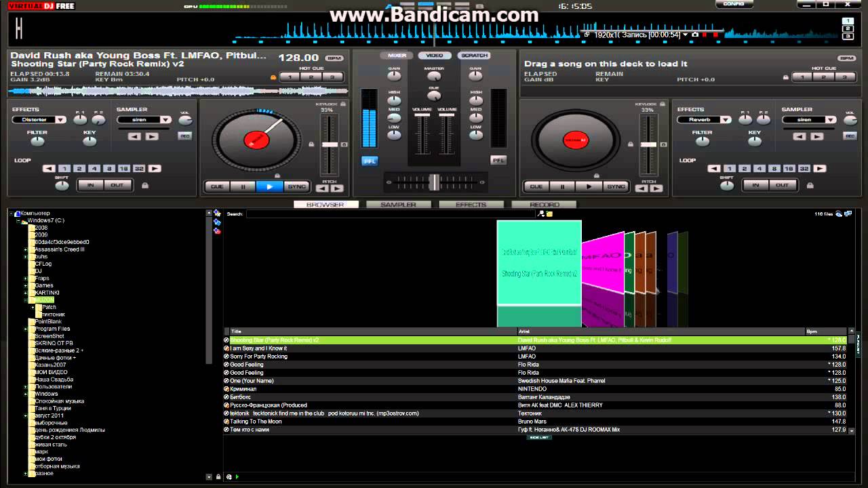Open the CONFIG settings
The width and height of the screenshot is (868, 488).
[x=733, y=4]
